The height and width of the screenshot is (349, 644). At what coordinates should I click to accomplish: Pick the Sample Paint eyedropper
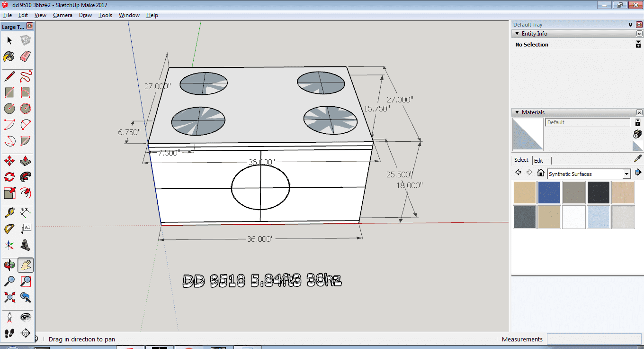click(638, 158)
